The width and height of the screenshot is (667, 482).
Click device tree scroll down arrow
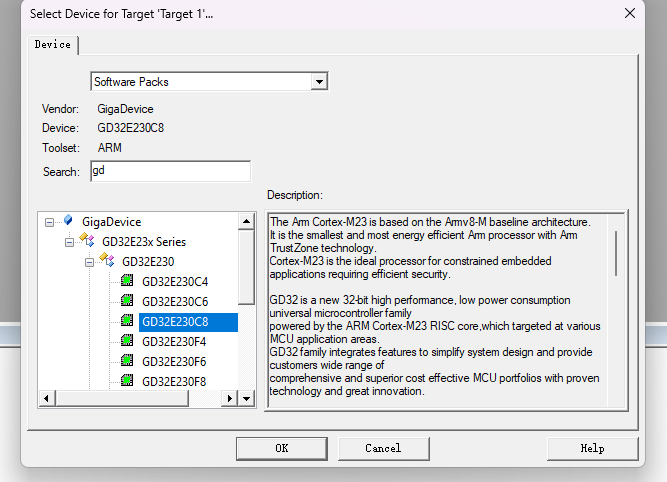[x=246, y=399]
